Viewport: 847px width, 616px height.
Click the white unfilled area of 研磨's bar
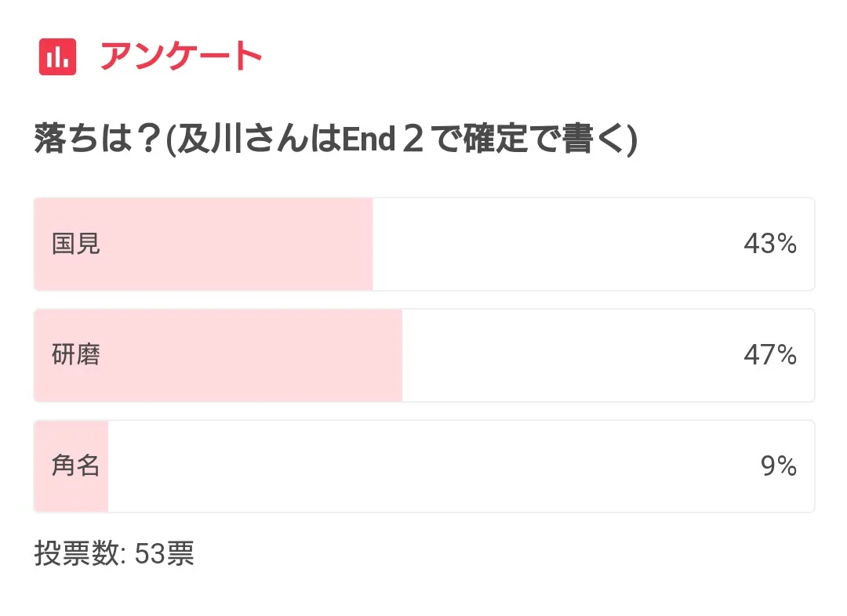[x=565, y=356]
